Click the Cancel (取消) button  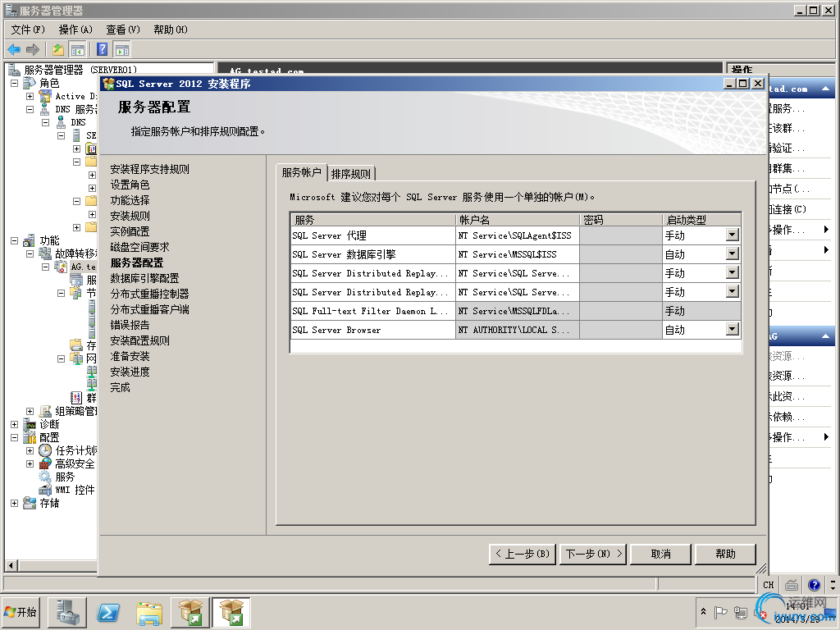pos(660,554)
